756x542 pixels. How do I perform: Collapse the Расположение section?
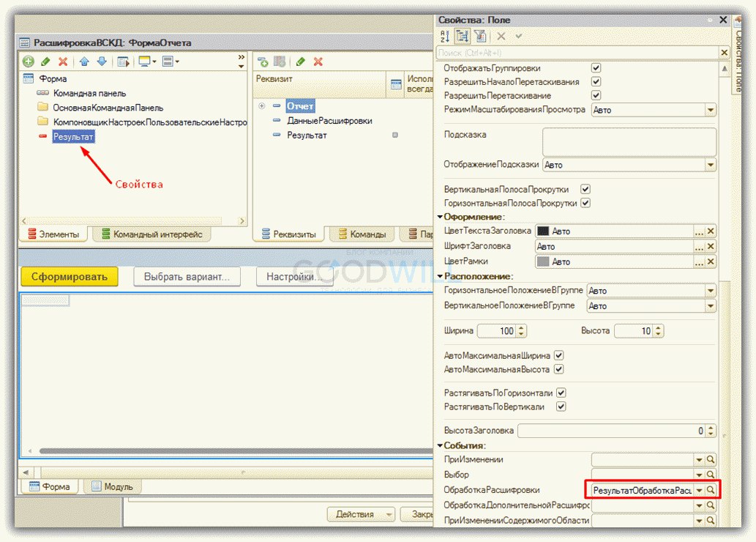(x=440, y=276)
